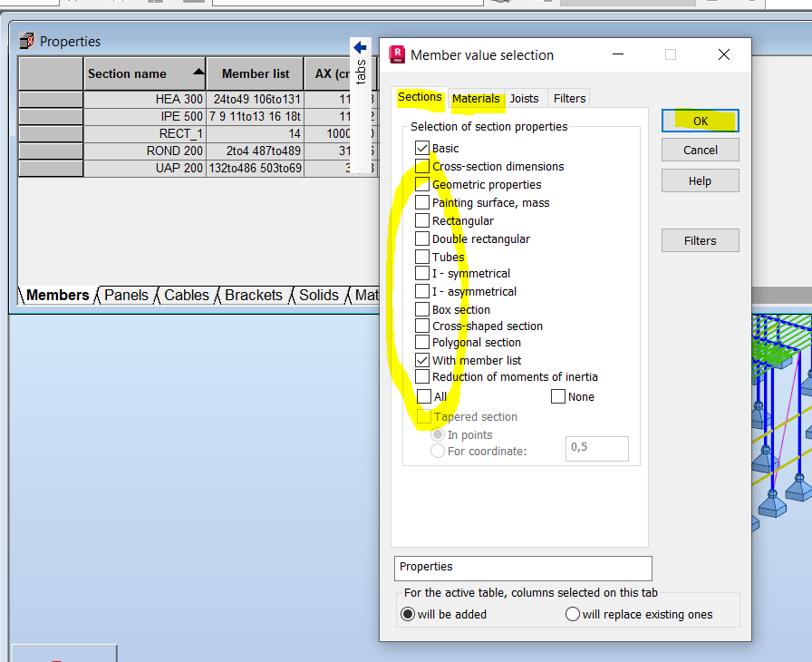
Task: Switch to Sections tab
Action: 420,97
